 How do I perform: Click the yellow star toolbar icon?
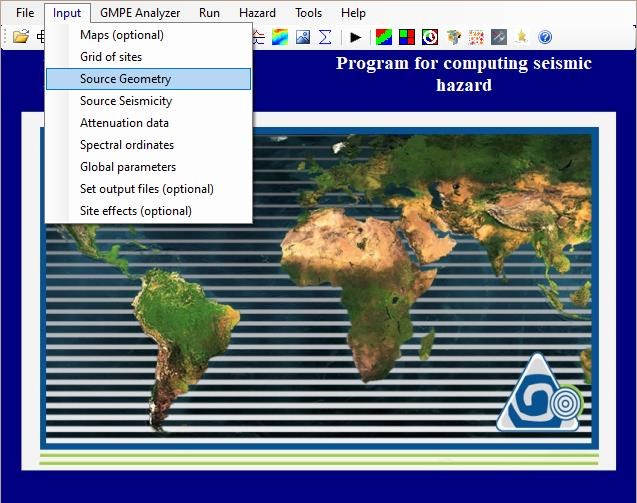(x=522, y=37)
